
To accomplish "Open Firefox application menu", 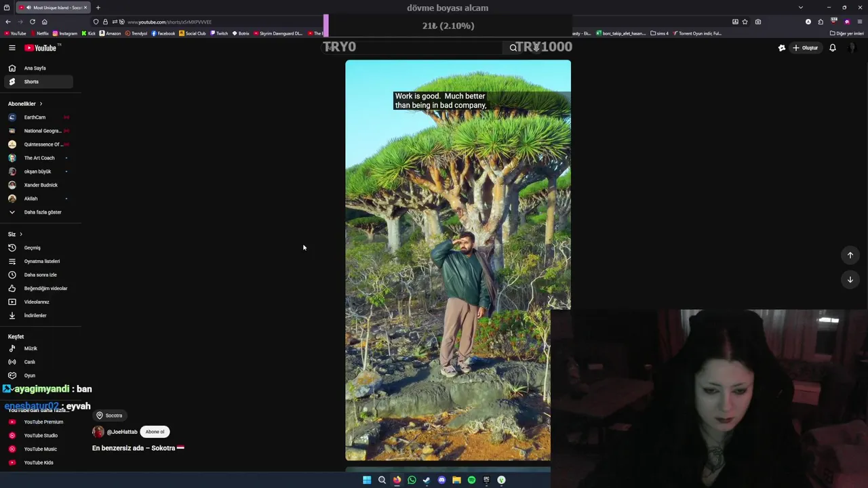I will coord(860,22).
